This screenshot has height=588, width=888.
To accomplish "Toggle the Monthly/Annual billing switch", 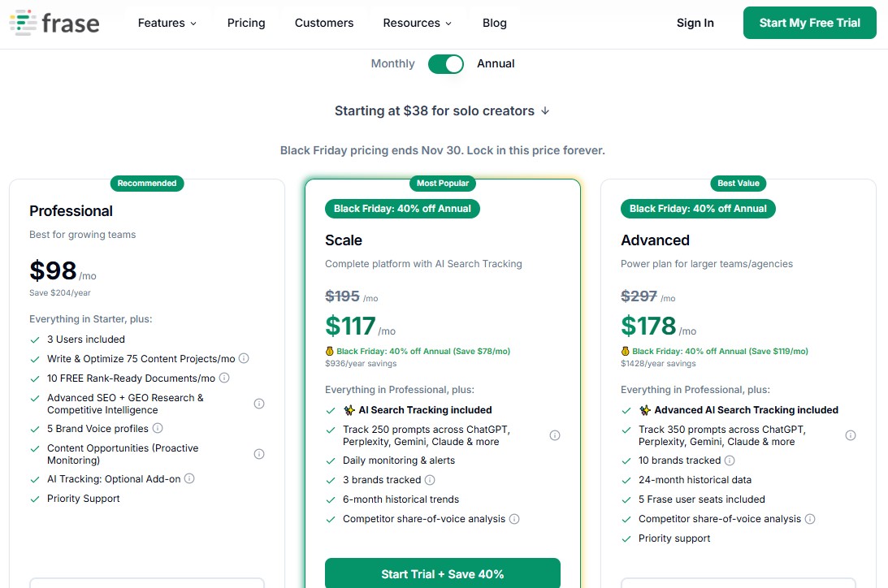I will click(446, 63).
